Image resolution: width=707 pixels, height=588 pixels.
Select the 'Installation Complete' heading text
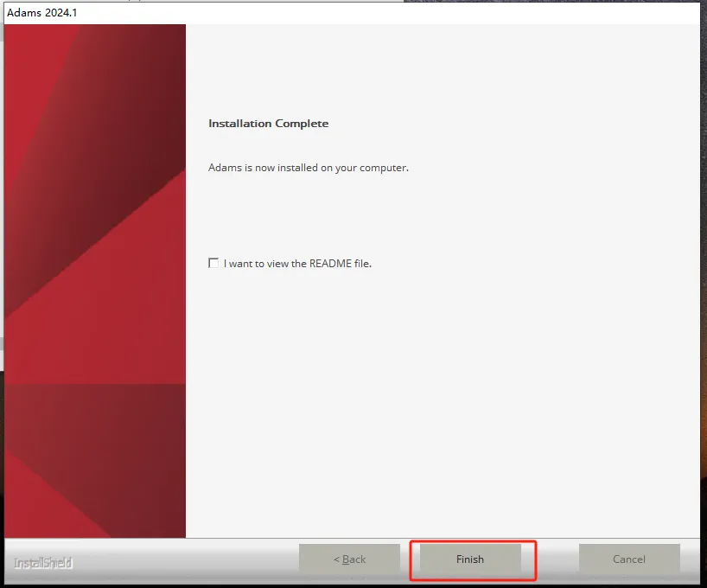tap(268, 124)
